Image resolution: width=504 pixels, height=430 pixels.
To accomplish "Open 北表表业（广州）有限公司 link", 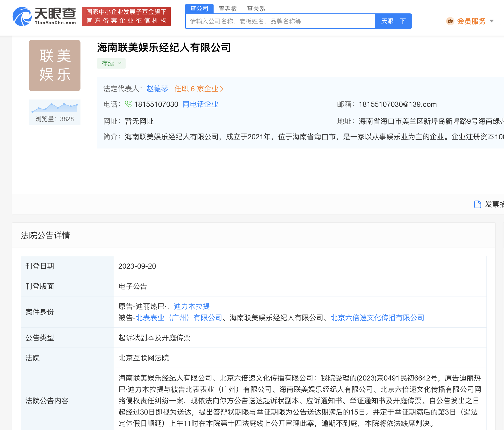I will (179, 318).
